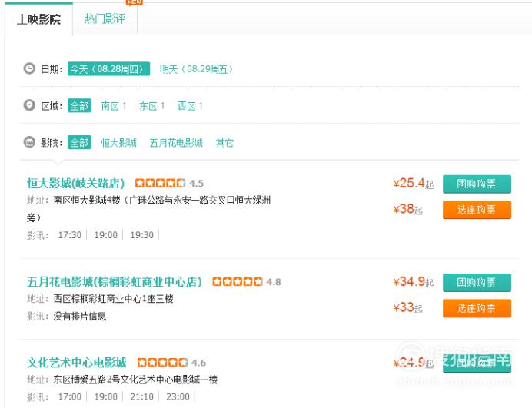The height and width of the screenshot is (408, 532).
Task: Click 团购购票 for 恒大影城(岐关路店)
Action: tap(477, 184)
